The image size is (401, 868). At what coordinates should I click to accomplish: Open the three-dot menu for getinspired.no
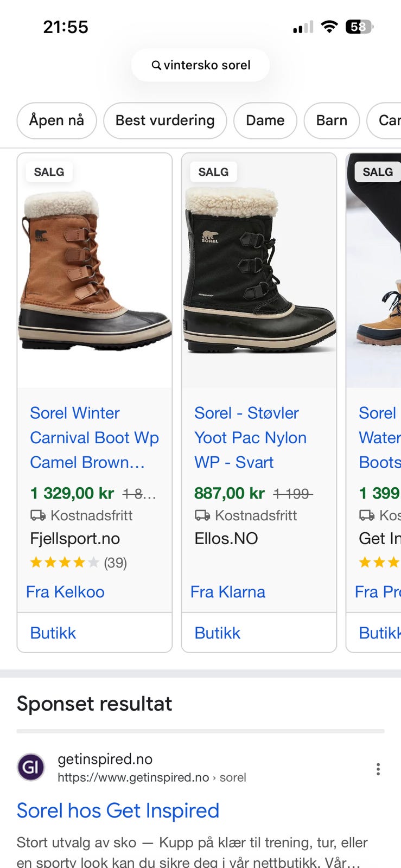click(378, 768)
